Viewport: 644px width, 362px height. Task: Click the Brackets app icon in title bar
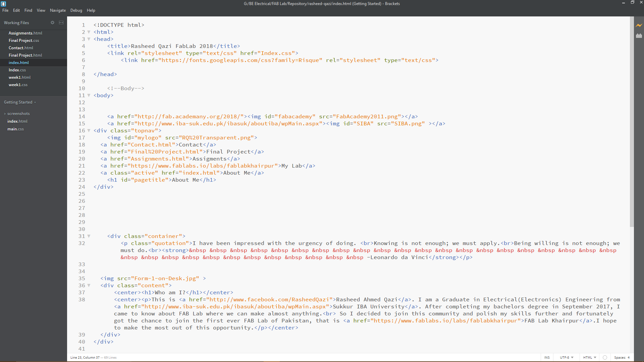click(3, 4)
